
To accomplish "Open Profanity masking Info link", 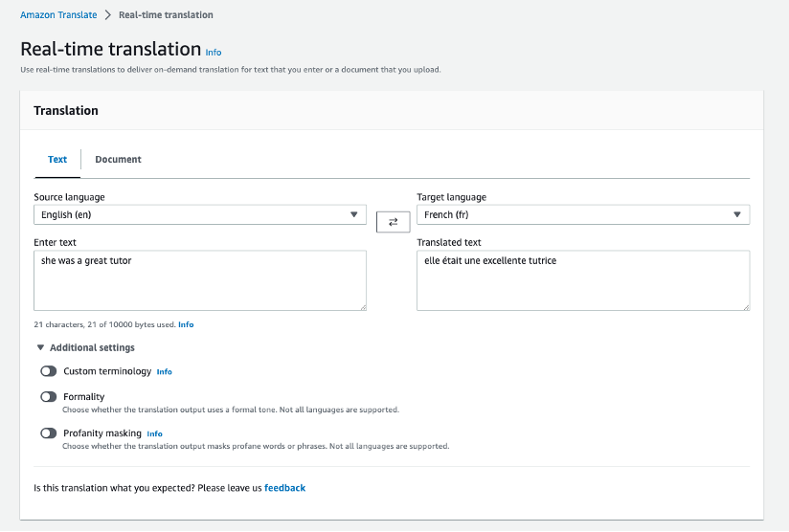I will [x=154, y=433].
